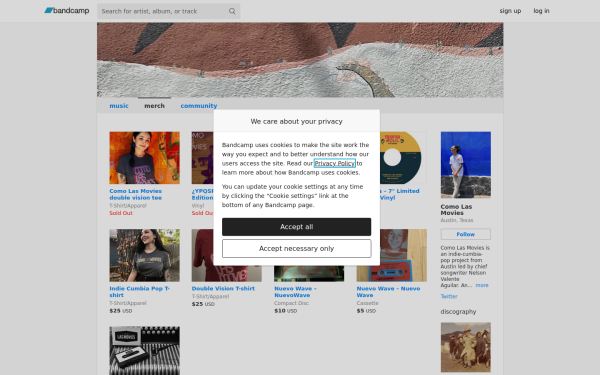Click Indie Cumbia Pop T-shirt title link

[139, 292]
